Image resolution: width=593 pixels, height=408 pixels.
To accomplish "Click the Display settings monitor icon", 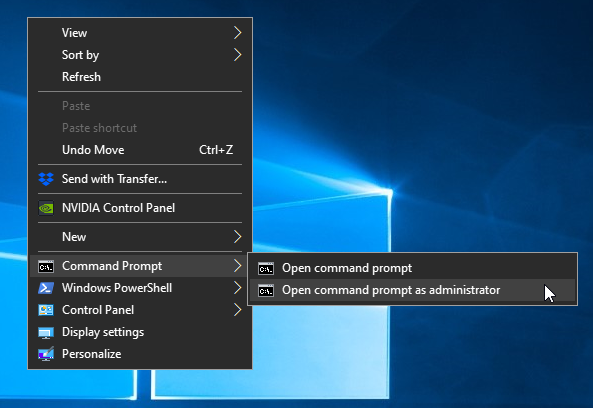I will click(46, 332).
